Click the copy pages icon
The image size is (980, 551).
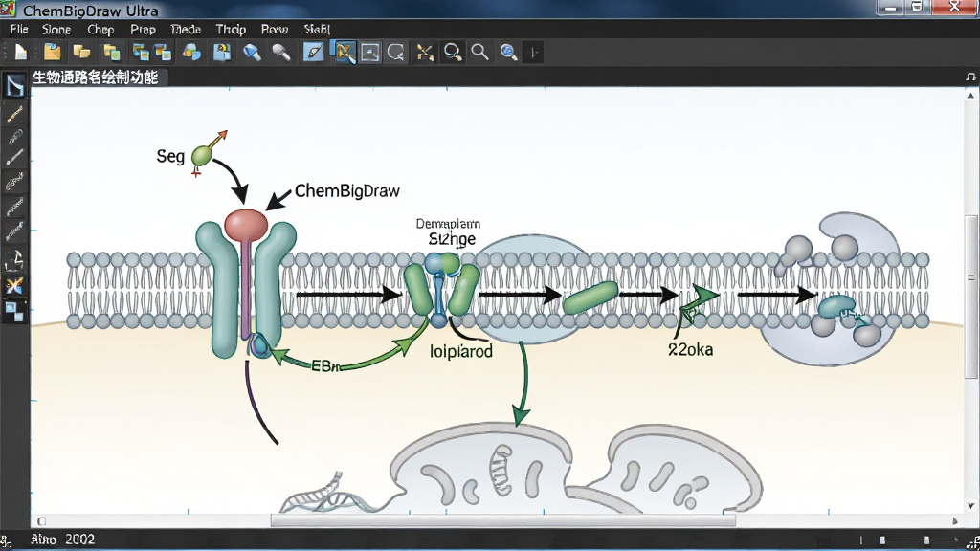112,53
